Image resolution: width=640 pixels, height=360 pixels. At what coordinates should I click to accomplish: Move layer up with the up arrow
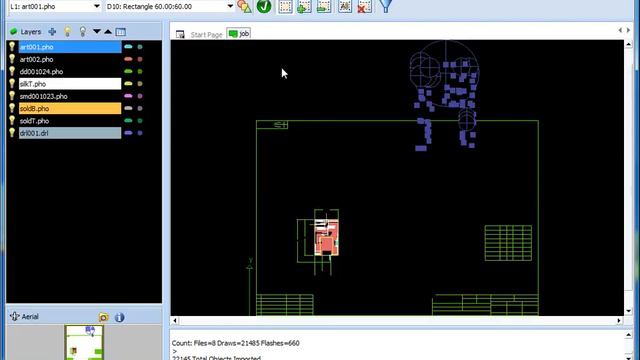pos(108,31)
